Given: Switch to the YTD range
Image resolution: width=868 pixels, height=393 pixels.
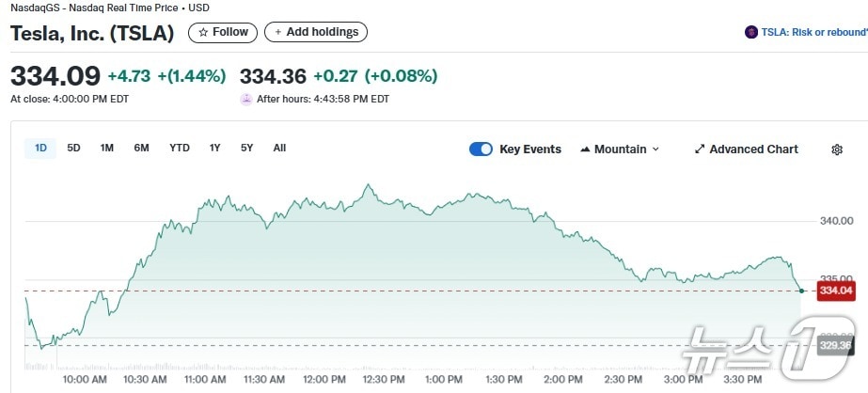Looking at the screenshot, I should (x=180, y=148).
